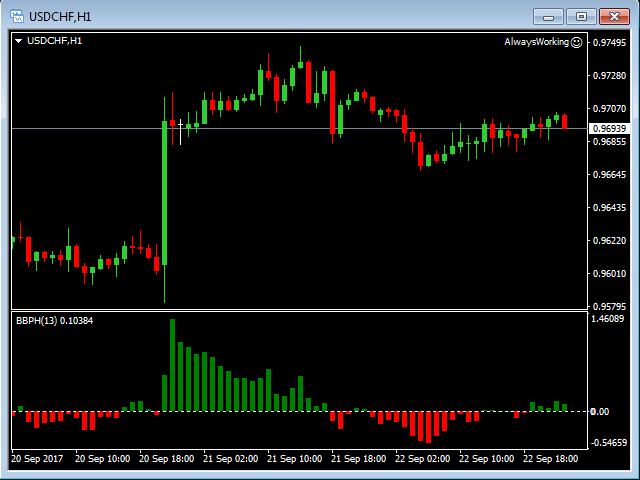
Task: Maximize the USDCHF,H1 chart window
Action: point(581,17)
